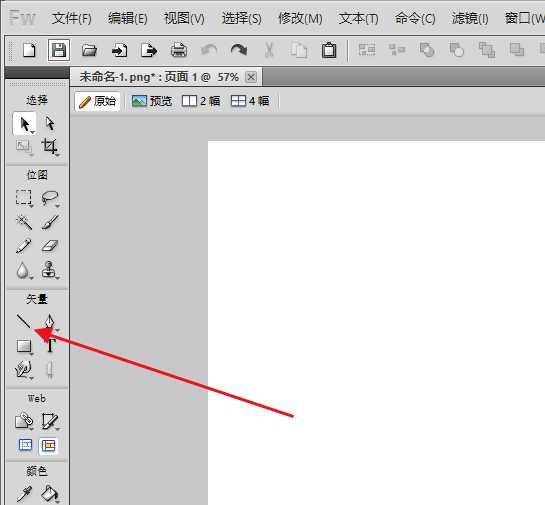Image resolution: width=545 pixels, height=505 pixels.
Task: Expand the Marquee tool options
Action: coord(32,206)
